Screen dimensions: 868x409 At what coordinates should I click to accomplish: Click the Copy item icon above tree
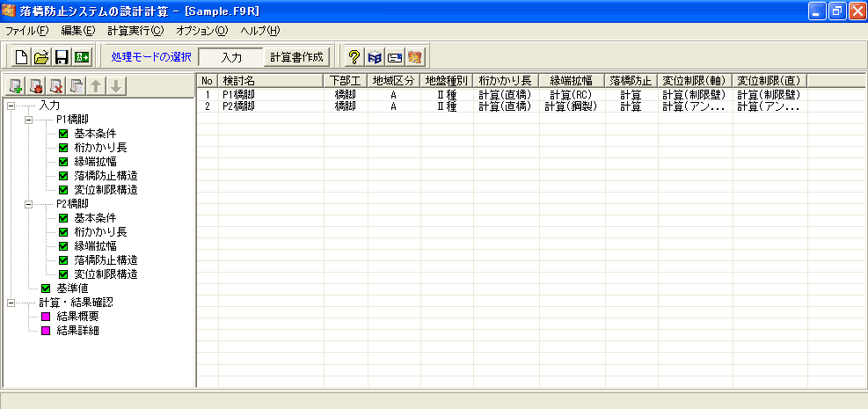coord(77,86)
